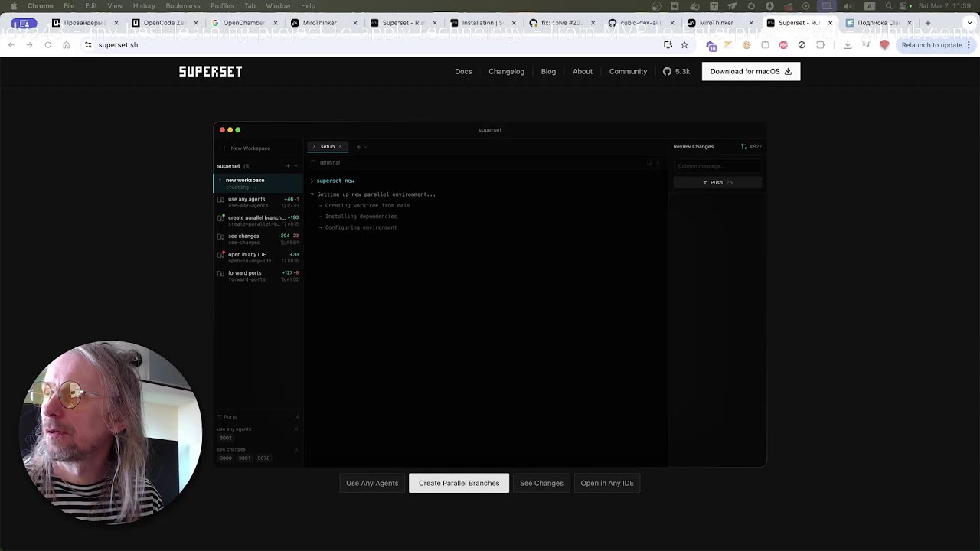Select the forward ports workspace
The image size is (980, 551).
[x=258, y=275]
